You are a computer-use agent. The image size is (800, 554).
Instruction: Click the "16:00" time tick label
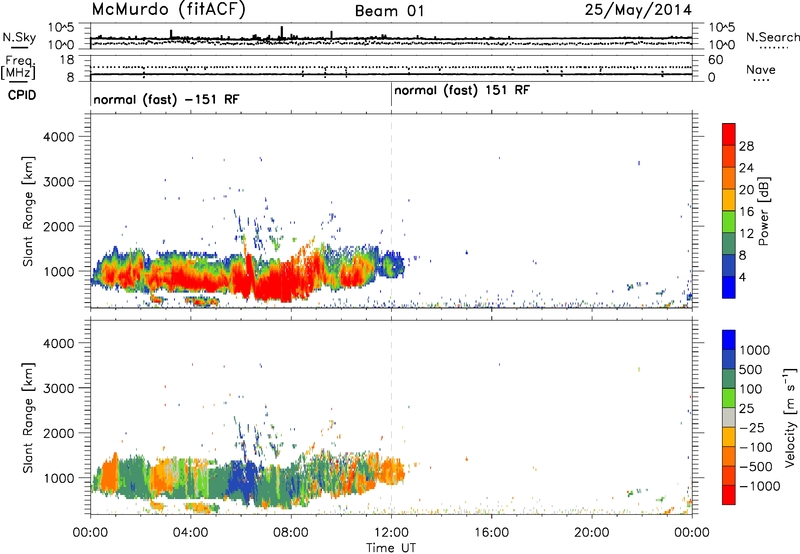(491, 533)
